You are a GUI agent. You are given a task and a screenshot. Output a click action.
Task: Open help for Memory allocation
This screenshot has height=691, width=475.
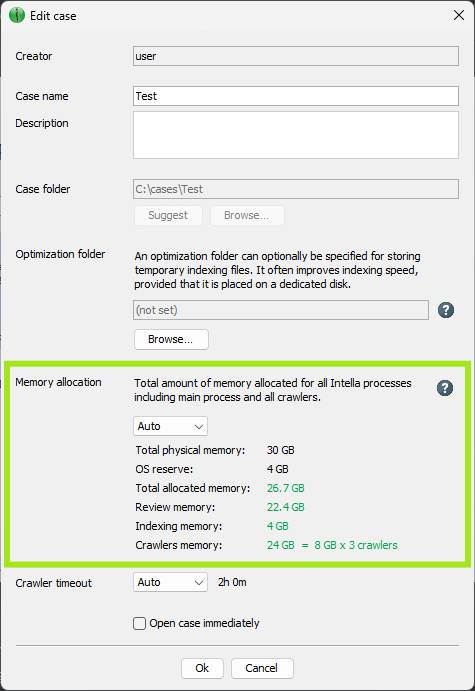[x=445, y=388]
